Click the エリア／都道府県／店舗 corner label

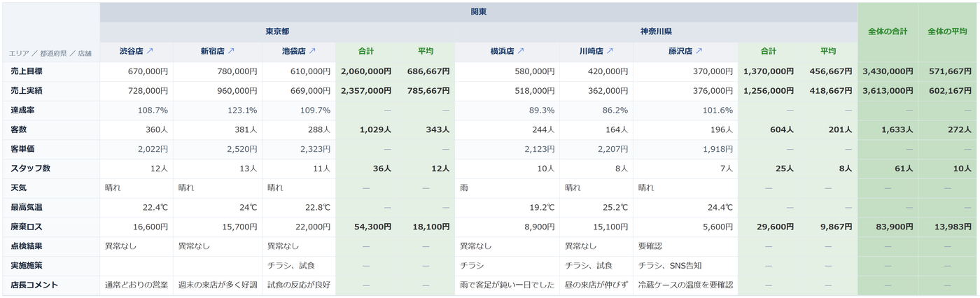coord(50,53)
